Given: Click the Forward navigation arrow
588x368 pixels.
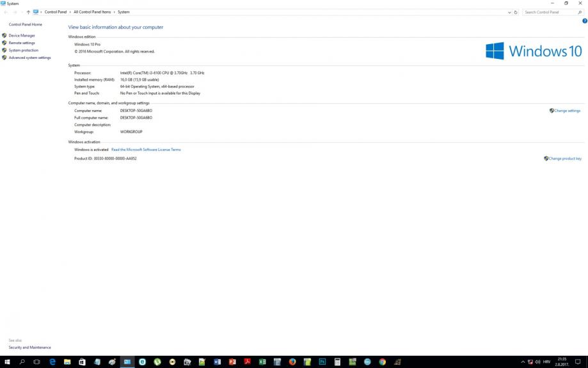Looking at the screenshot, I should click(15, 12).
